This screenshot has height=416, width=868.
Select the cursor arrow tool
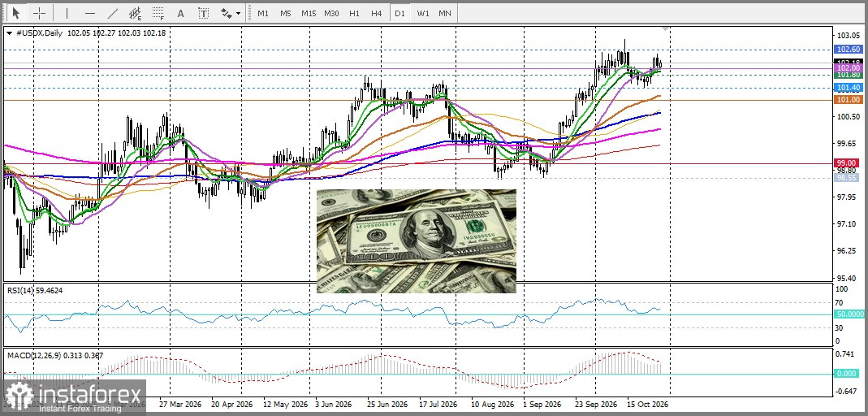coord(16,13)
